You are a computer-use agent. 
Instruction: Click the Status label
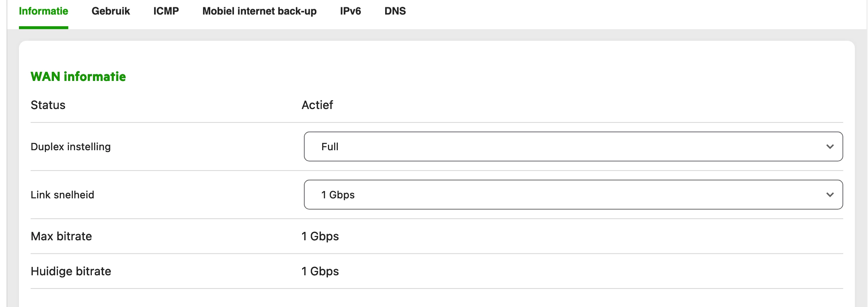click(x=48, y=105)
